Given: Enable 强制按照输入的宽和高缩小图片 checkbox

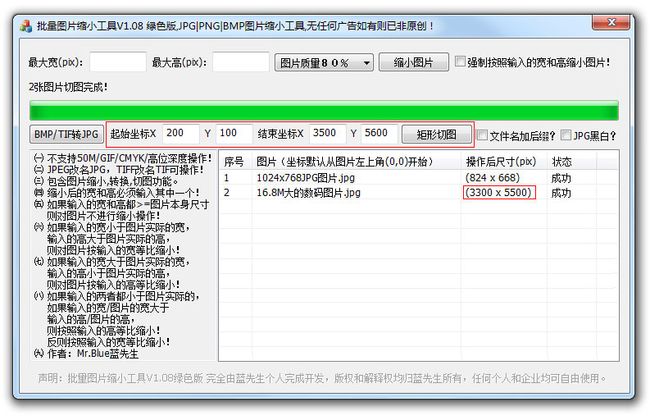Looking at the screenshot, I should [x=460, y=62].
